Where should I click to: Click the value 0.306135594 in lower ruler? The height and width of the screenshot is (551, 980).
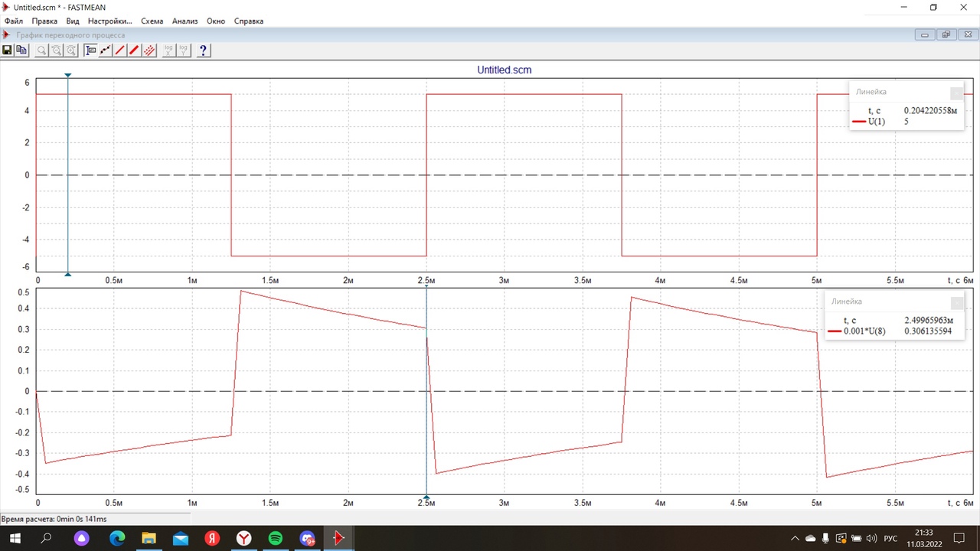(x=928, y=331)
